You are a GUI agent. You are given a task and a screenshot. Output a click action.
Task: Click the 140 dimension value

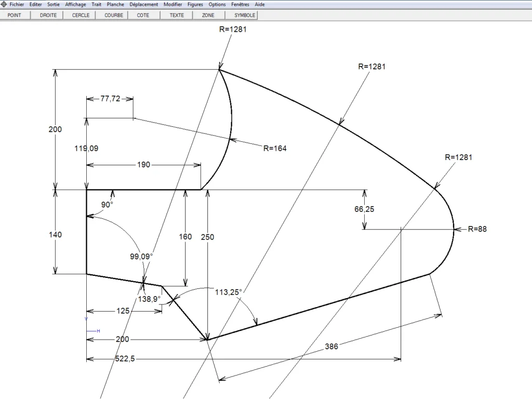pos(55,234)
